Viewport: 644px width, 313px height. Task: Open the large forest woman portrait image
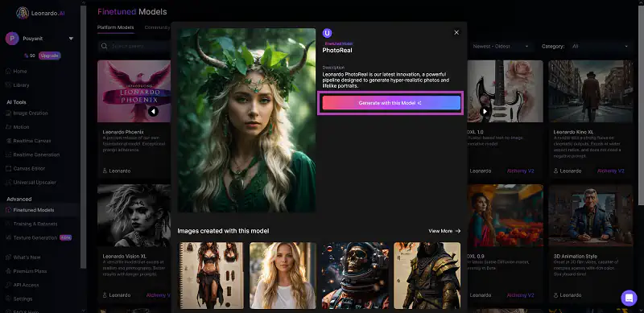tap(246, 121)
